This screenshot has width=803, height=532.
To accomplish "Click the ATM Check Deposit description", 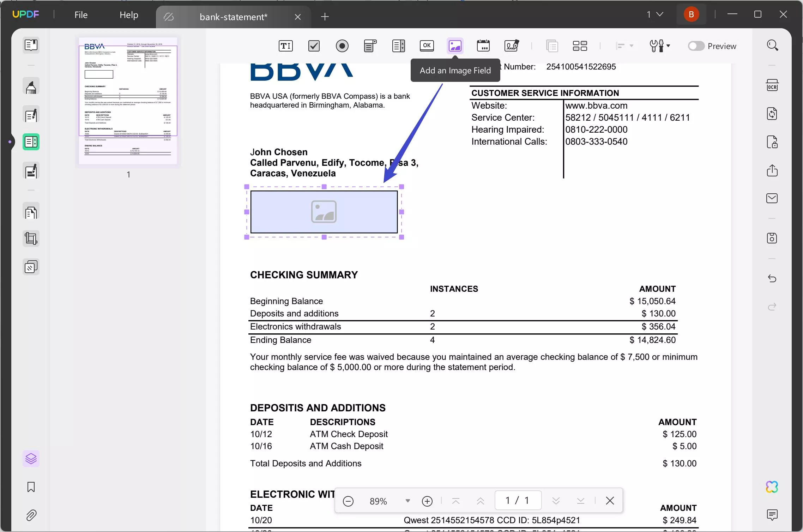I will point(349,434).
